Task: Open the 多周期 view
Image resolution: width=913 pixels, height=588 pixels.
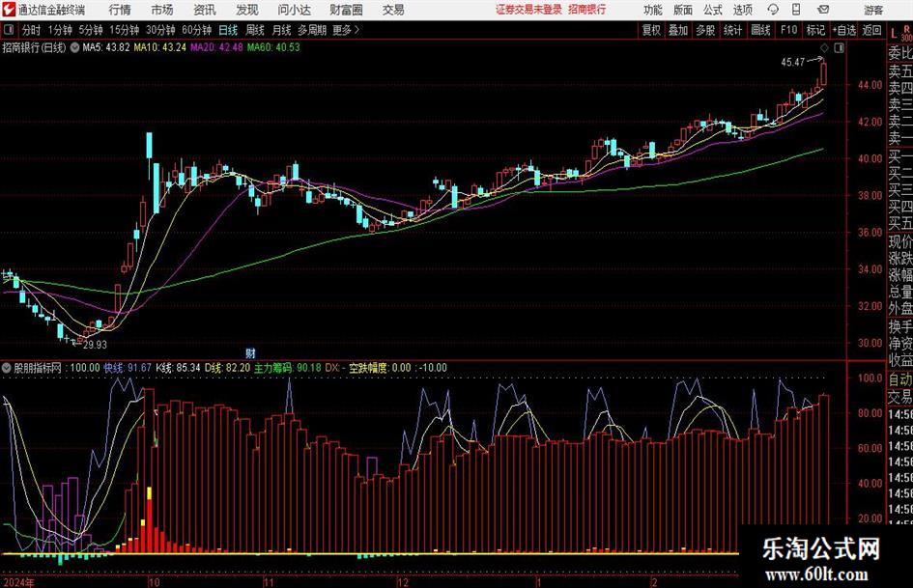Action: (312, 30)
